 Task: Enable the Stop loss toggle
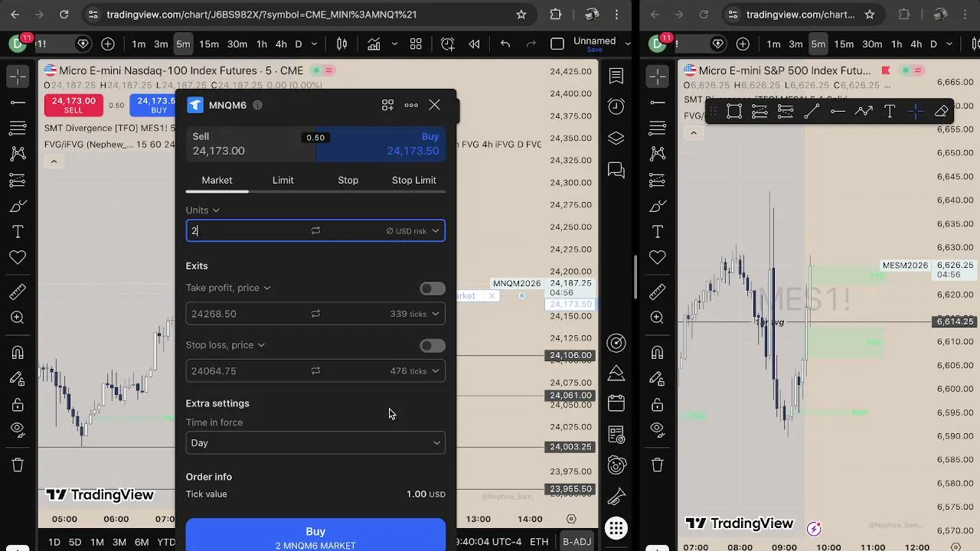tap(433, 346)
